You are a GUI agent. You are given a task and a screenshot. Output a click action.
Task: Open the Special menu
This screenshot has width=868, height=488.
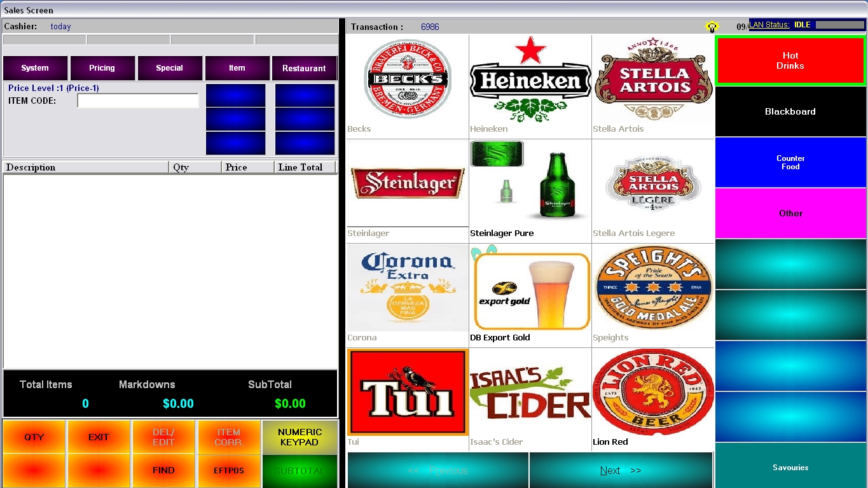[170, 68]
